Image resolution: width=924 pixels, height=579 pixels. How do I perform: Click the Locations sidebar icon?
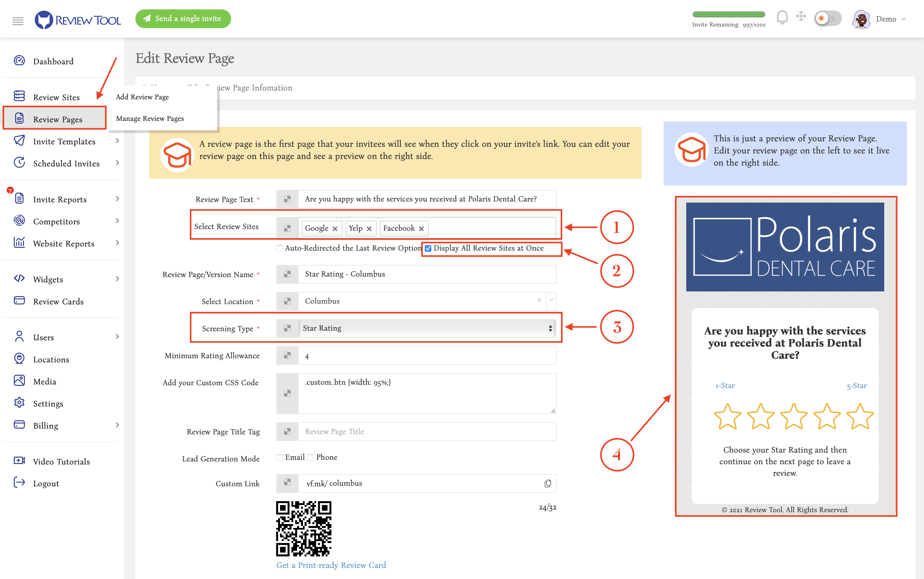point(19,359)
